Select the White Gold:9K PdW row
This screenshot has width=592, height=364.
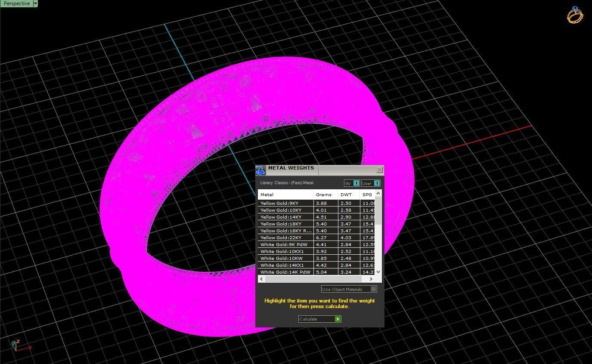point(317,244)
